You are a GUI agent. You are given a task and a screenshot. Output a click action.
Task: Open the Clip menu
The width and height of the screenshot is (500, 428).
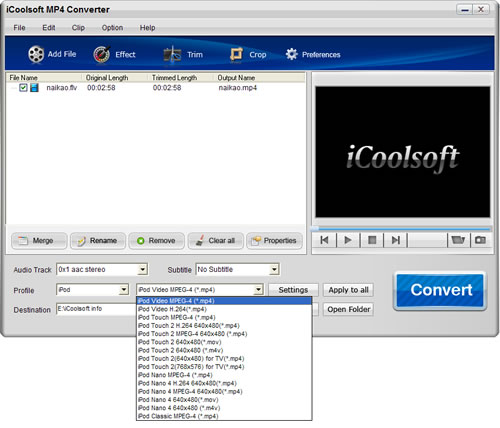click(x=78, y=28)
